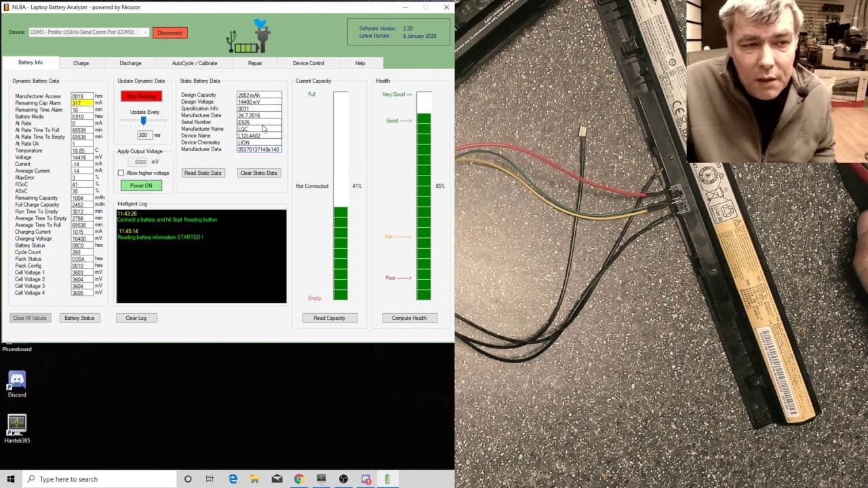Select the Device Control tab
This screenshot has height=488, width=868.
[309, 63]
